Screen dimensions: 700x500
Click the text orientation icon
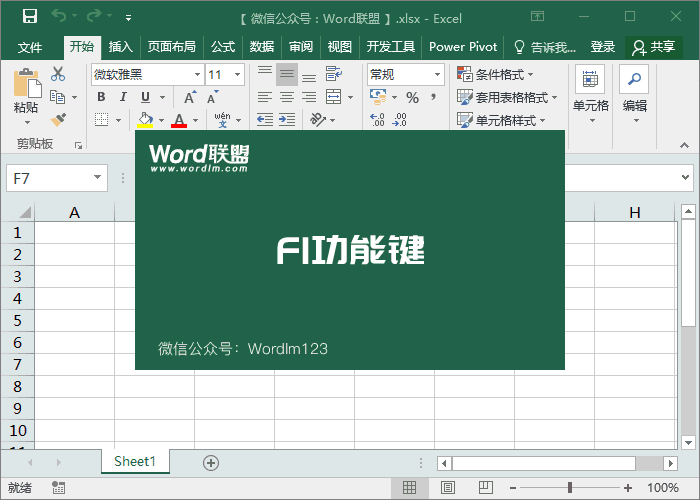[x=318, y=120]
